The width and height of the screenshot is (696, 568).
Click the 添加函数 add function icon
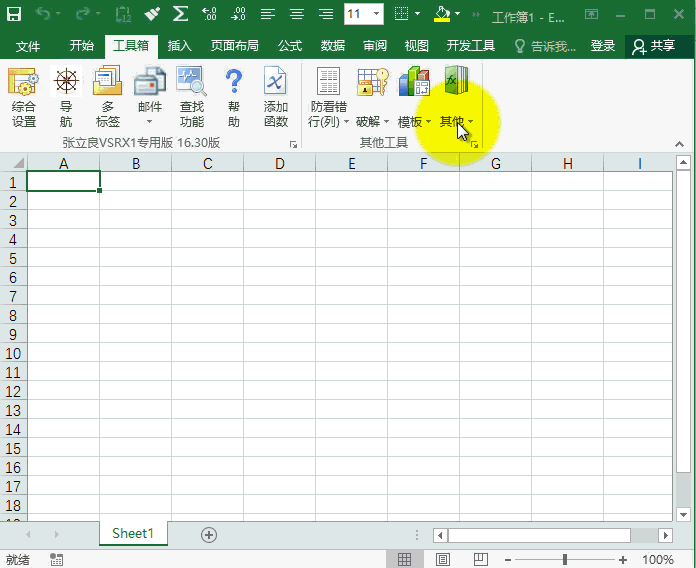(276, 98)
